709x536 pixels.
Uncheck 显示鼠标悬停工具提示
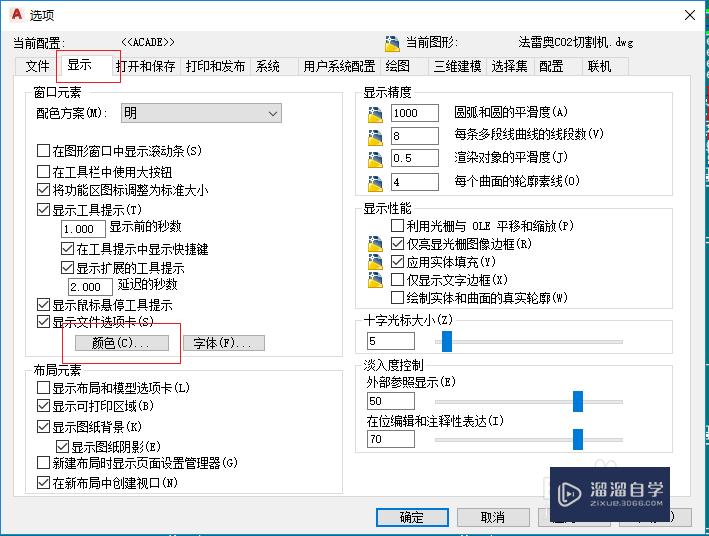coord(43,304)
